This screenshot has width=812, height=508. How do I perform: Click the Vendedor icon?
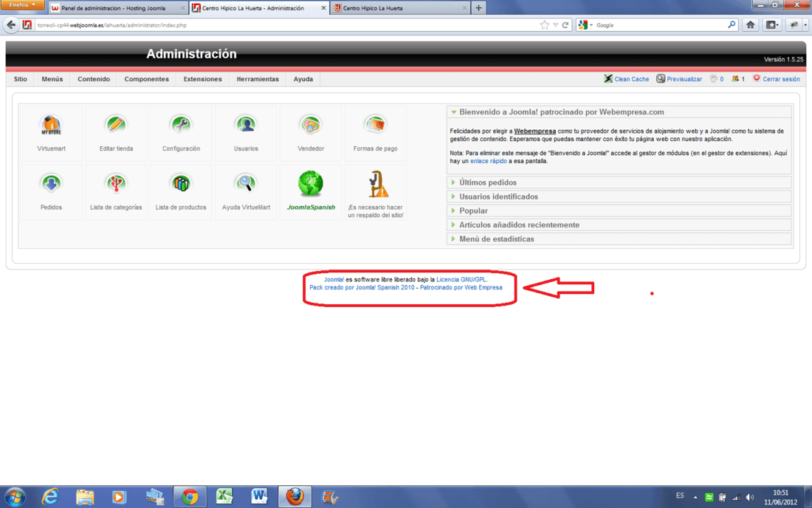311,125
